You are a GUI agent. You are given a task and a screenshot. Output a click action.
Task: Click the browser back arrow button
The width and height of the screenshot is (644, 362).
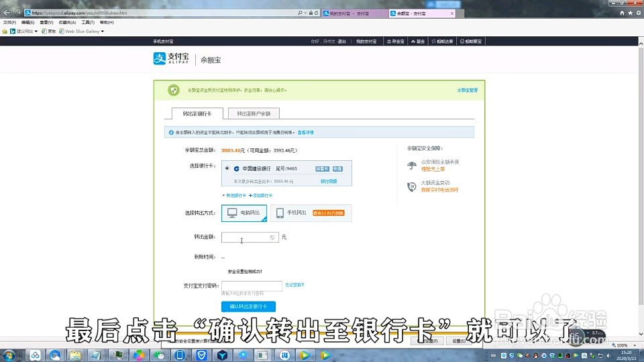tap(7, 13)
